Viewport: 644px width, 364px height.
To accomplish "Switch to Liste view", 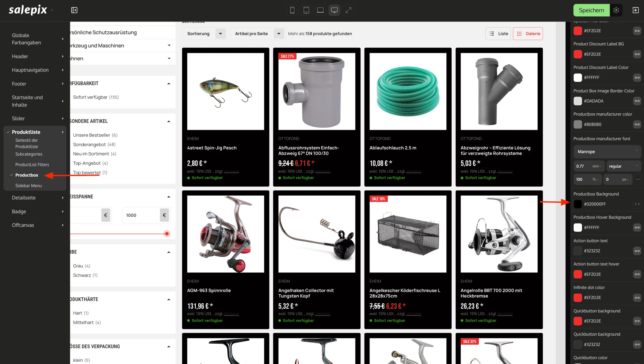I will pos(498,34).
